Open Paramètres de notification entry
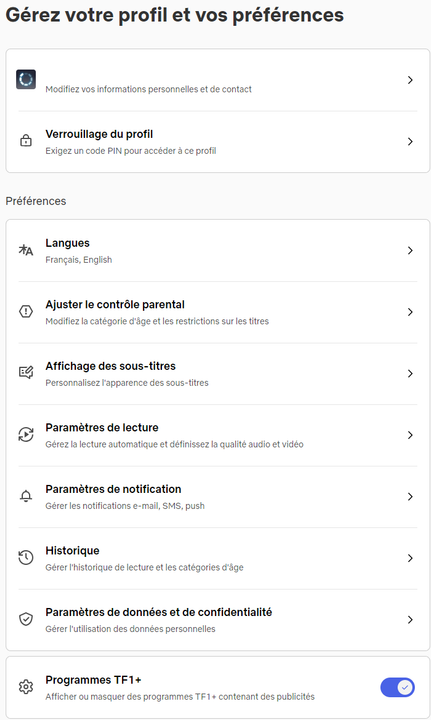 (218, 497)
